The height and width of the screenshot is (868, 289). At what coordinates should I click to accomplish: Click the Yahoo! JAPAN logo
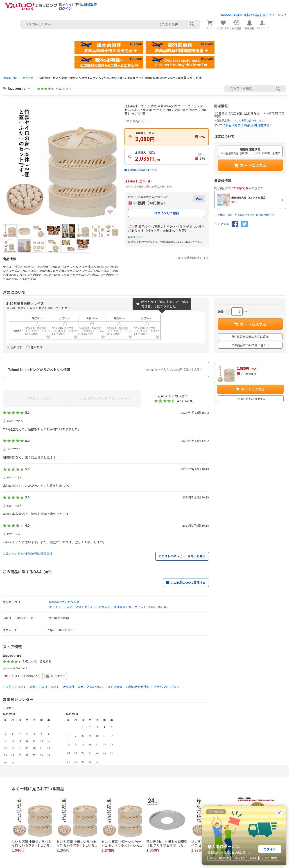click(19, 6)
